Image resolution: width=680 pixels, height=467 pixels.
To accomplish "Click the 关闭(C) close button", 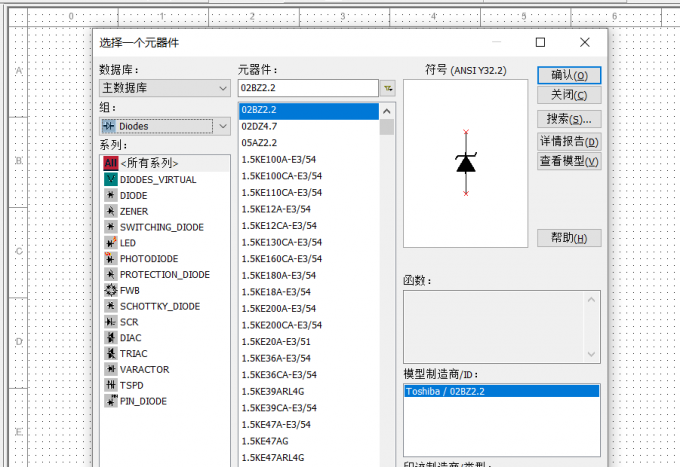I will [x=569, y=95].
